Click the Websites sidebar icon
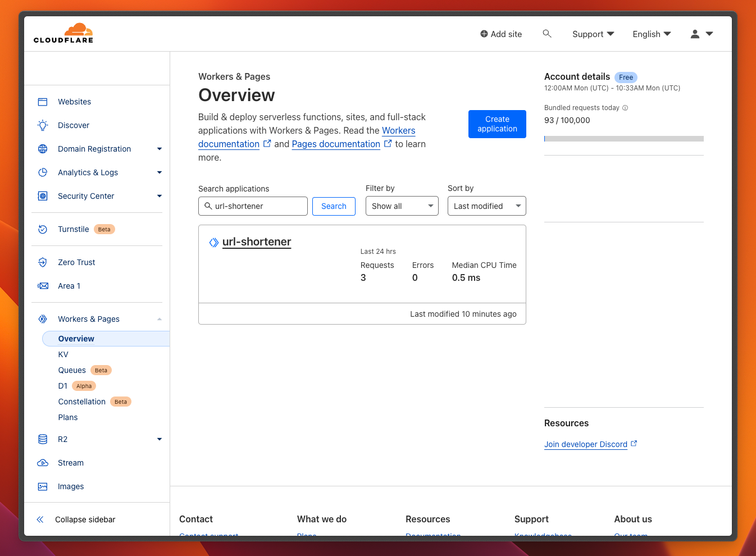The image size is (756, 556). (43, 102)
